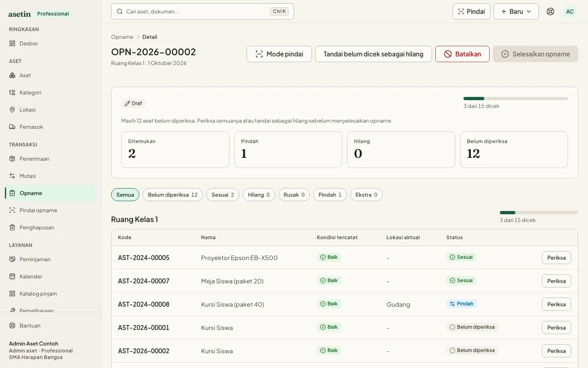Click the Belum diperiksa 12 summary card
The image size is (588, 368).
click(x=514, y=150)
